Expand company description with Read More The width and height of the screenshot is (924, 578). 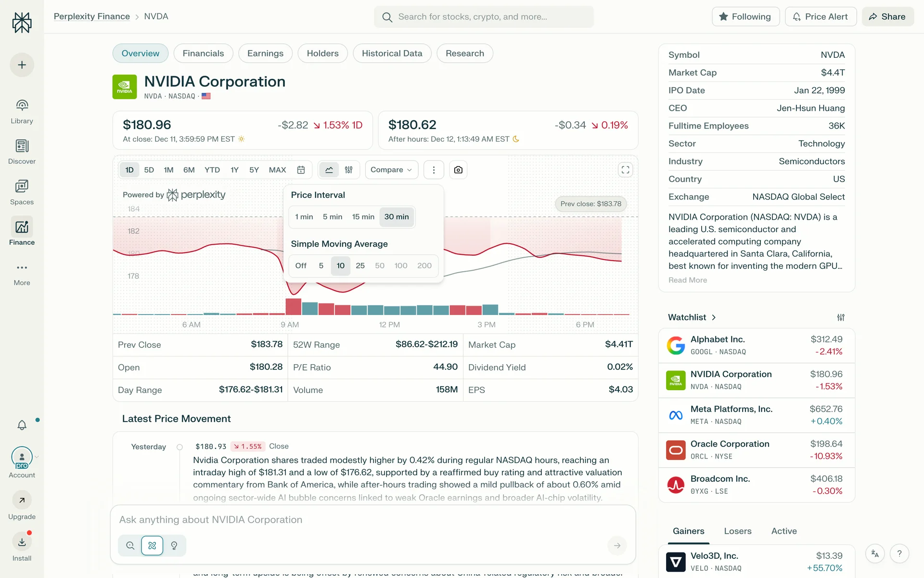[687, 280]
